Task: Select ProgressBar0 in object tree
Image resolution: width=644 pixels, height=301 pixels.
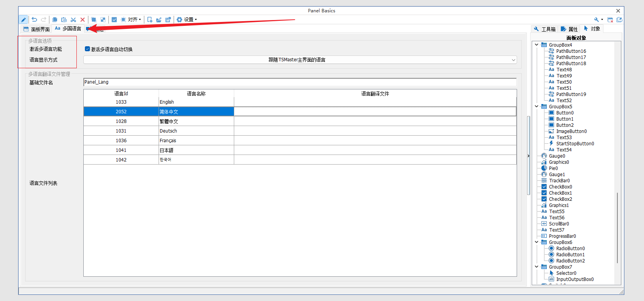Action: pos(562,236)
